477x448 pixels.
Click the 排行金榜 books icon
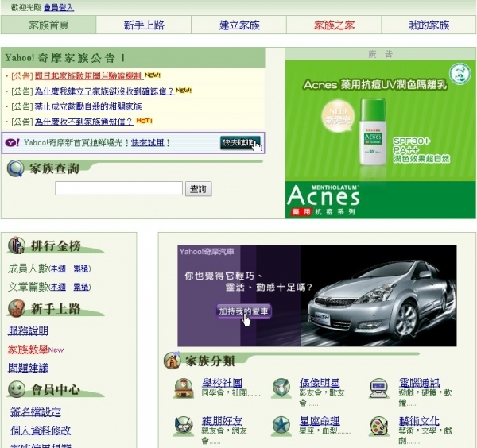(17, 245)
